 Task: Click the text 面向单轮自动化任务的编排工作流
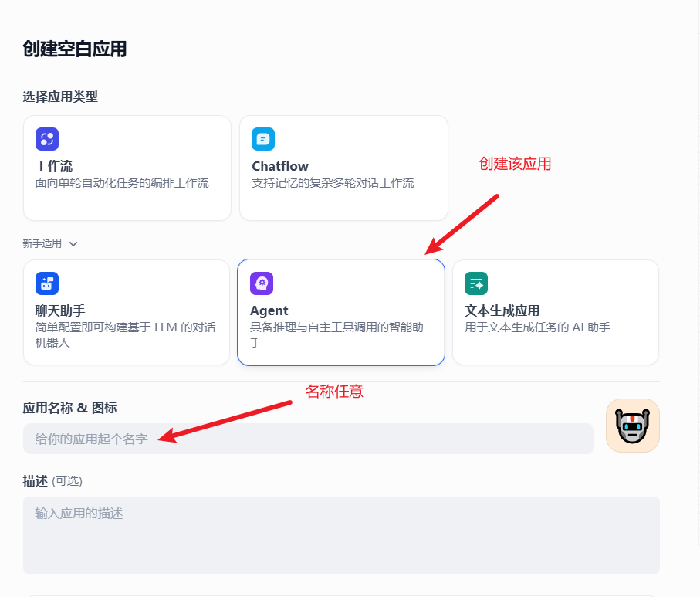(122, 183)
